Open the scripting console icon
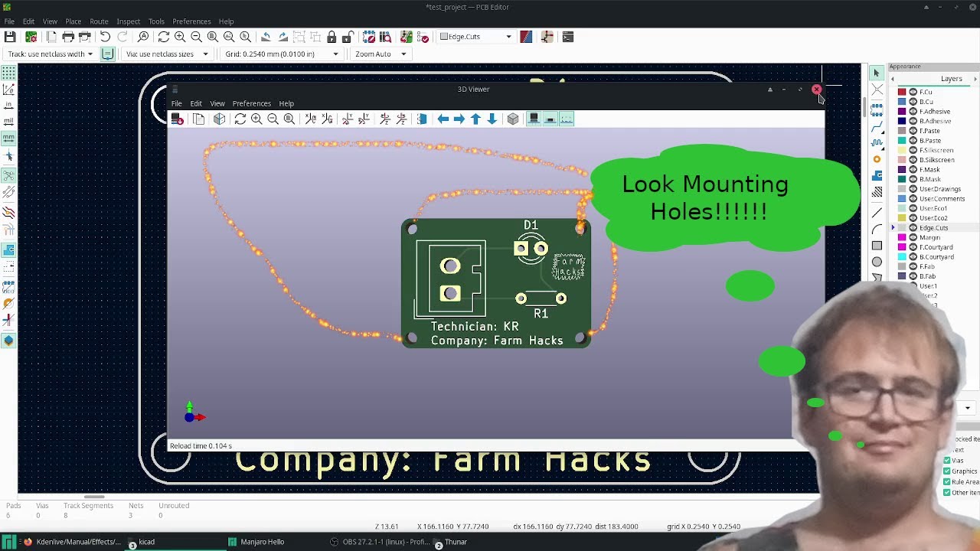The image size is (980, 551). pyautogui.click(x=568, y=37)
